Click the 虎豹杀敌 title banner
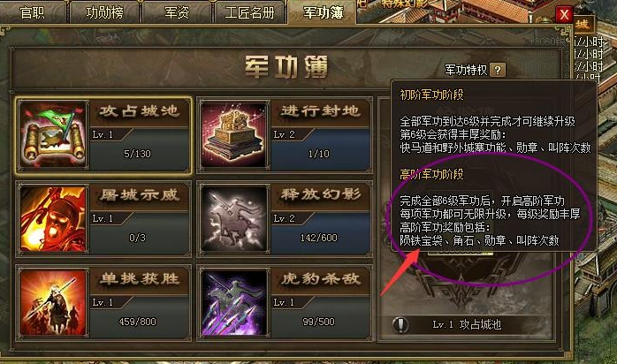Image resolution: width=617 pixels, height=364 pixels. pyautogui.click(x=321, y=279)
